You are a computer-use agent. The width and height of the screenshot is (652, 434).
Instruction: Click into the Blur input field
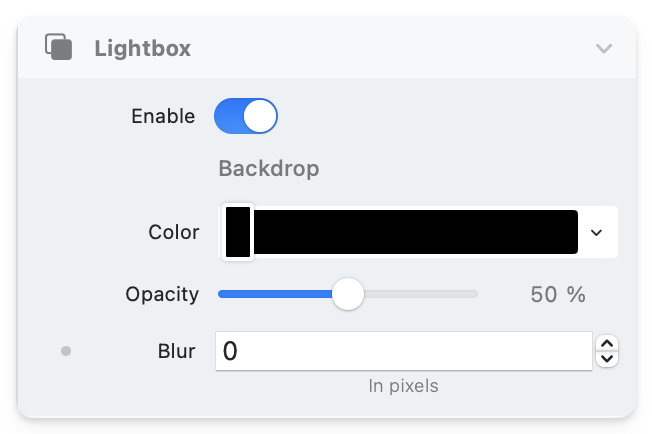click(400, 351)
